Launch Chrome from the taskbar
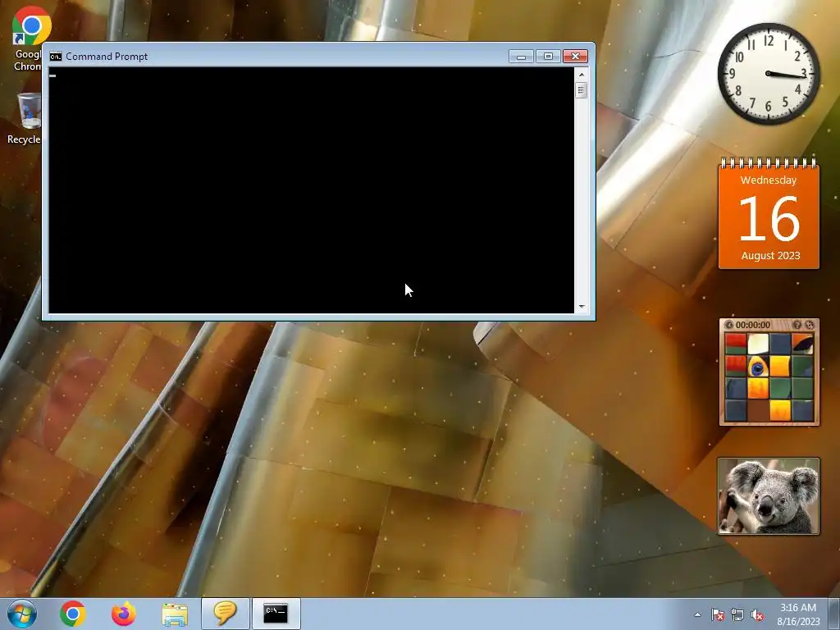The width and height of the screenshot is (840, 630). click(x=73, y=614)
